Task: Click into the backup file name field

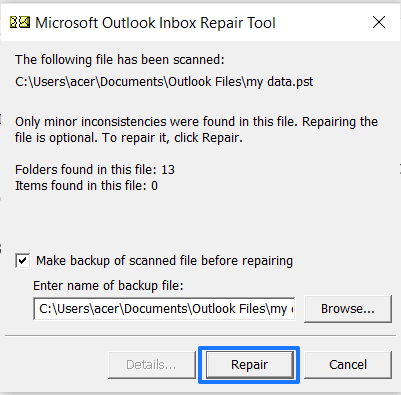Action: point(164,309)
